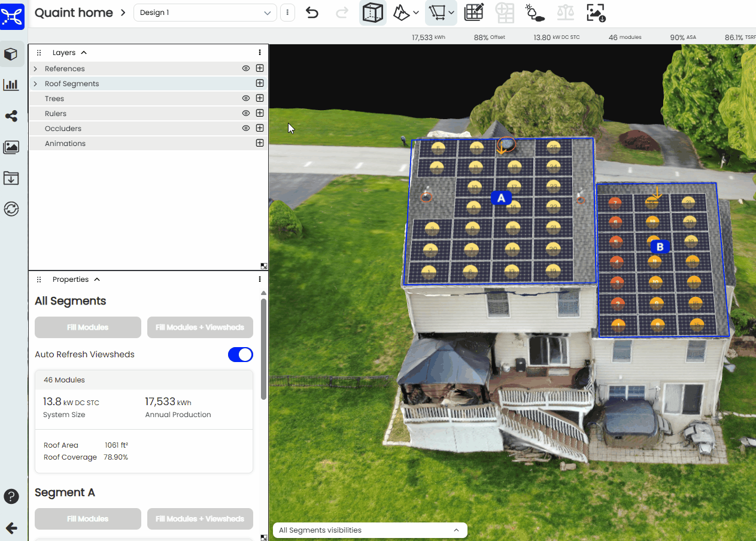Viewport: 756px width, 541px height.
Task: Open the image gallery sidebar icon
Action: (x=11, y=147)
